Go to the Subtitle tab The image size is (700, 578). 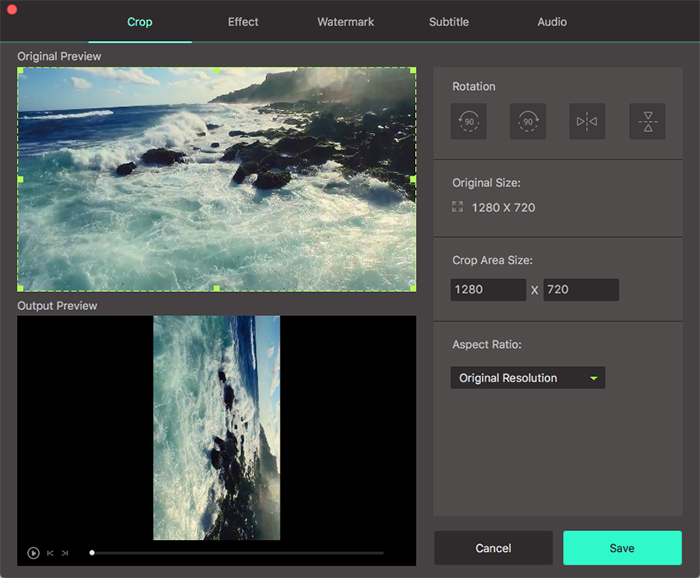coord(448,22)
